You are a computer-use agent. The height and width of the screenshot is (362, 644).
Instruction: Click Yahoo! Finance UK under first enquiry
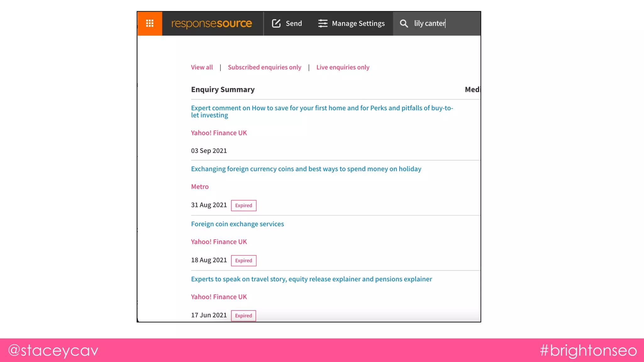pos(219,133)
